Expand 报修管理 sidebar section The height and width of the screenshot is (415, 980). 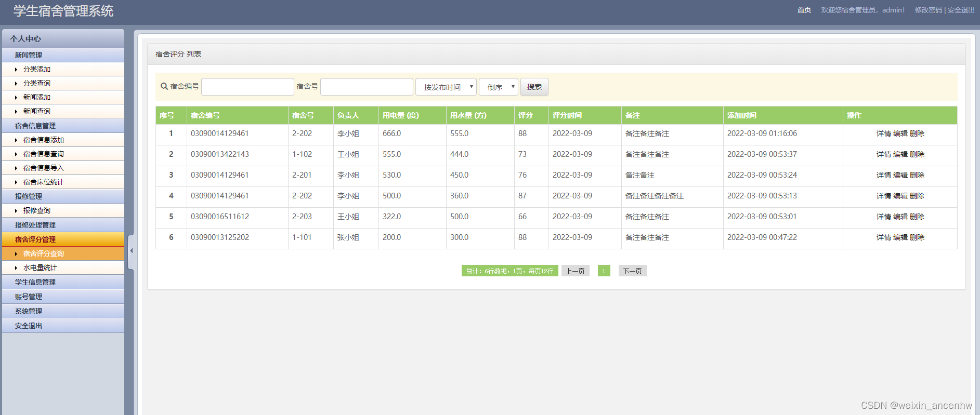coord(63,196)
